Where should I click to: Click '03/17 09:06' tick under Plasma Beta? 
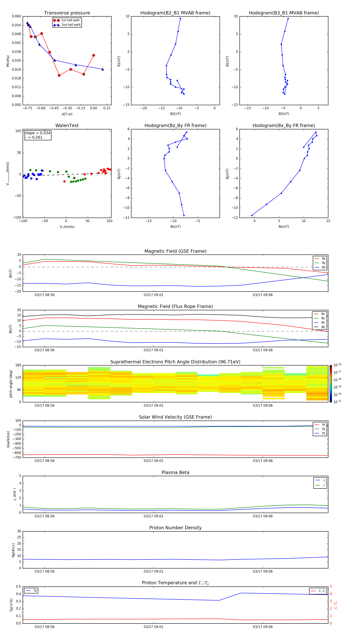[x=262, y=516]
